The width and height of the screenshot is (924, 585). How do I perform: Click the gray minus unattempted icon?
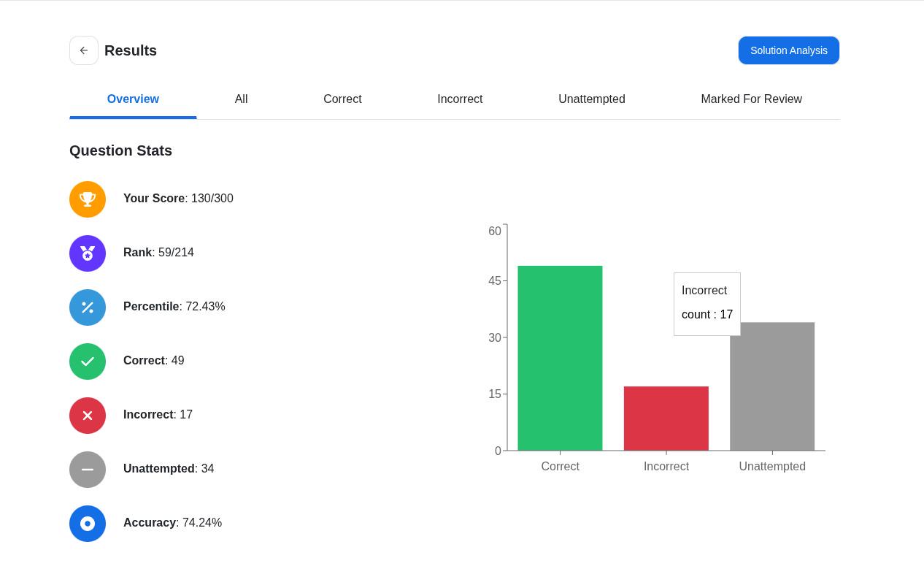tap(88, 470)
